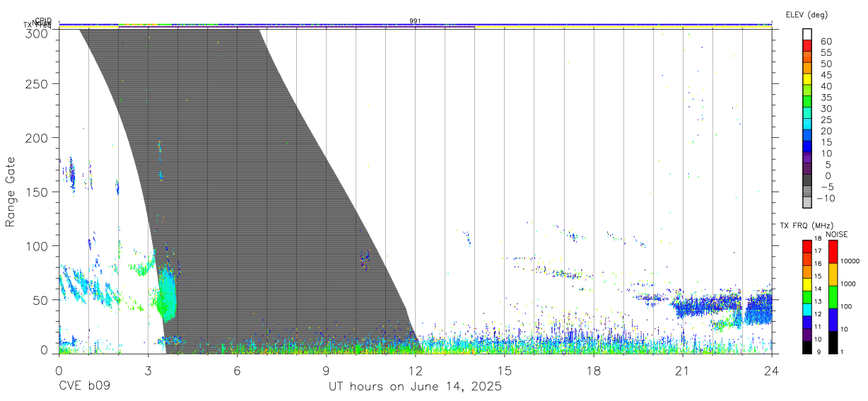868x401 pixels.
Task: Click the 'ELEV (deg)' color bar title
Action: coord(807,15)
